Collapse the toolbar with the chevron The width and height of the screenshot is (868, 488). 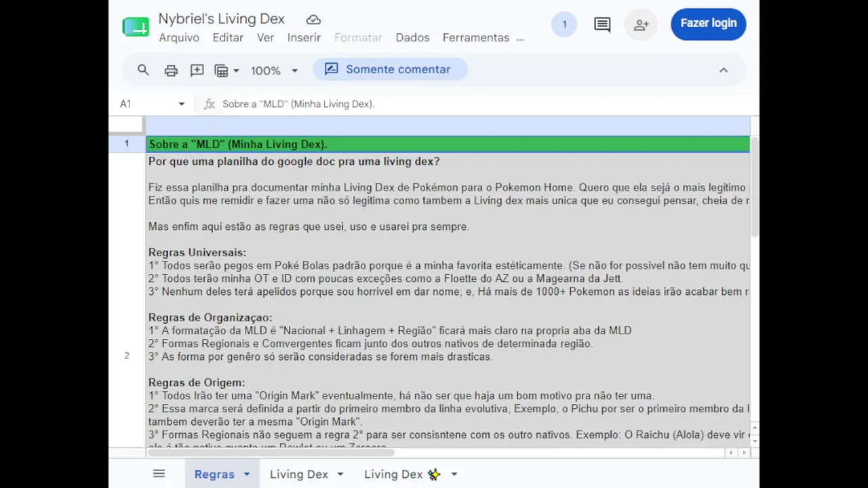click(724, 70)
